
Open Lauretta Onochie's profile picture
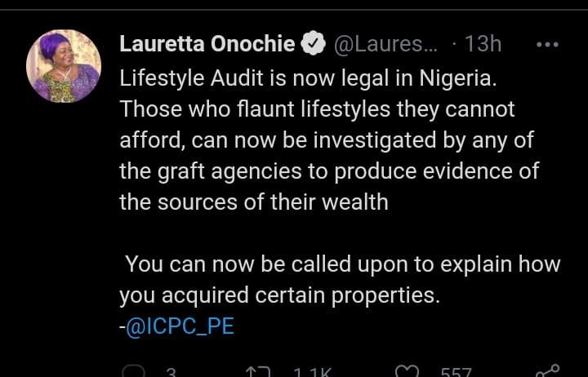pos(64,66)
